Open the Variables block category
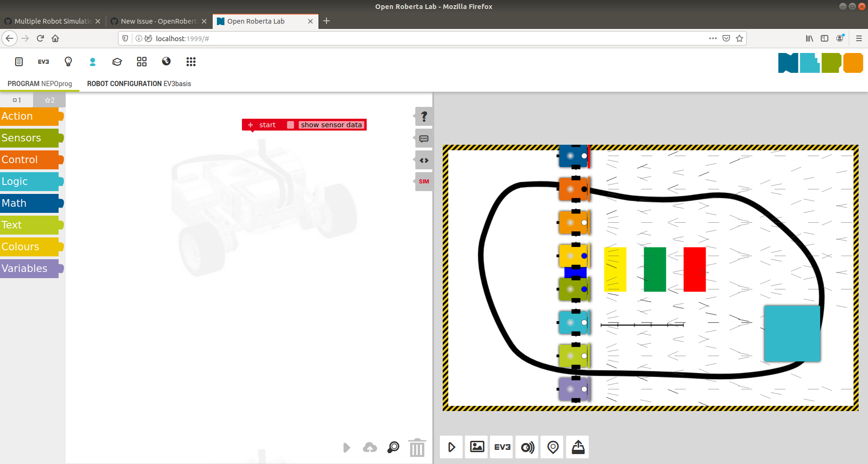This screenshot has height=464, width=868. [25, 268]
